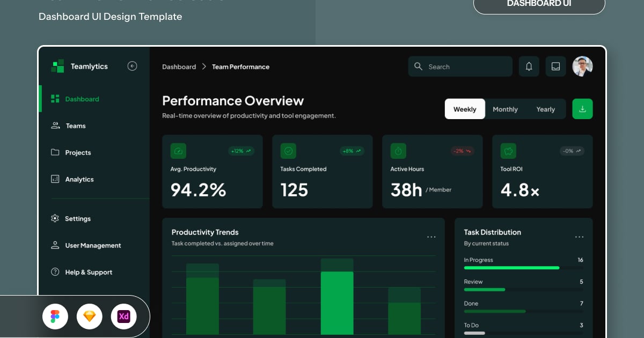Collapse sidebar with the arrow icon
644x338 pixels.
132,66
